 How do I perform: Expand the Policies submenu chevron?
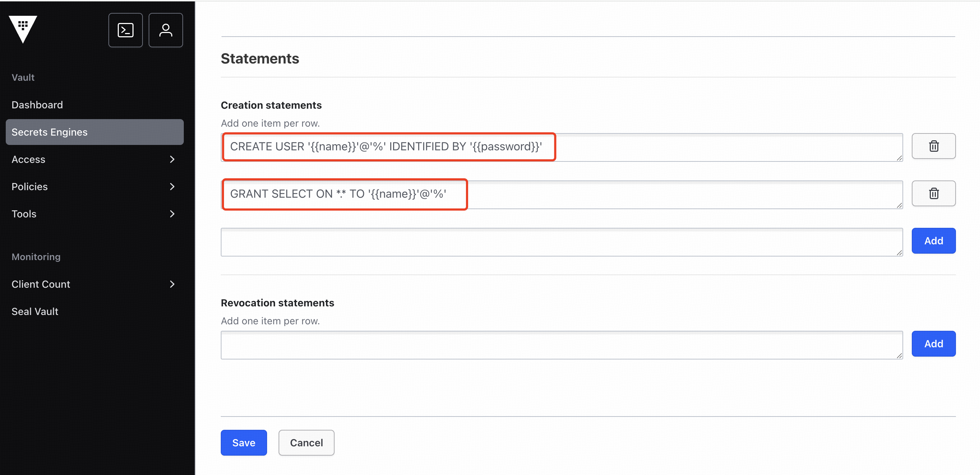[x=172, y=187]
